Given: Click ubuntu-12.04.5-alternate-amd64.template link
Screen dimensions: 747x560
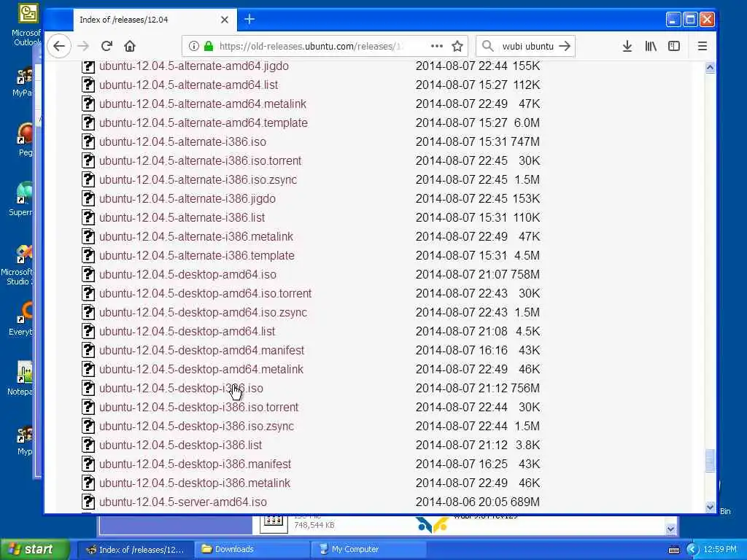Looking at the screenshot, I should (204, 123).
